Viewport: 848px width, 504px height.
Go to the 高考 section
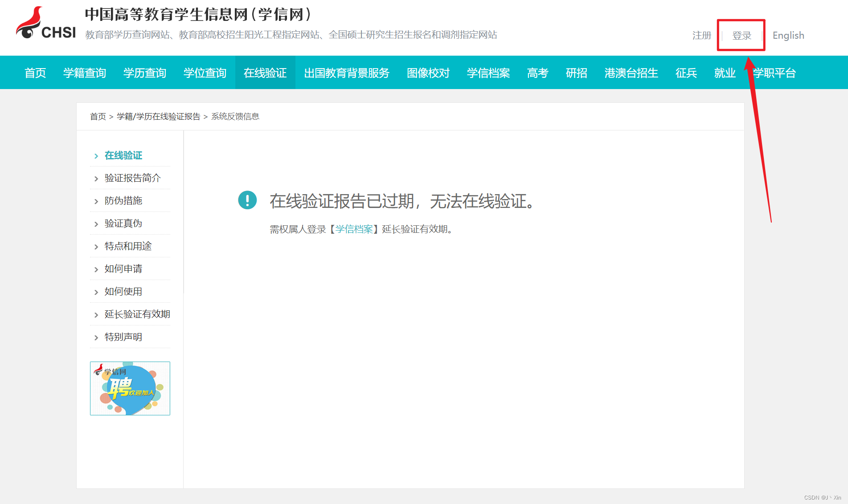click(x=538, y=73)
